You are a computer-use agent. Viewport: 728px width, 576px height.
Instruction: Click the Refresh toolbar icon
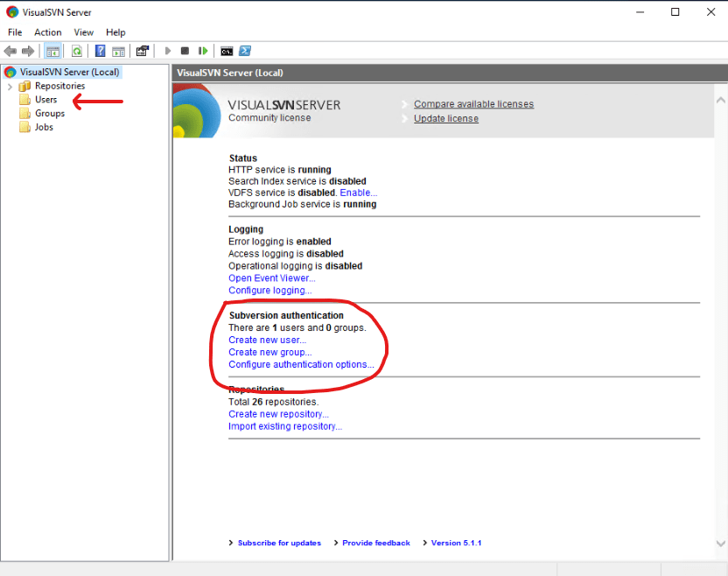point(77,51)
